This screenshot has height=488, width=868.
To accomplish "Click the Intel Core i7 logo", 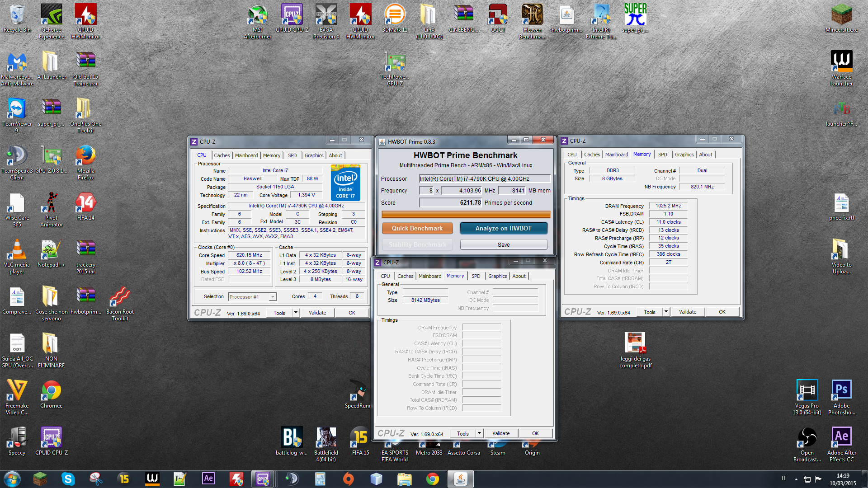I will tap(345, 183).
